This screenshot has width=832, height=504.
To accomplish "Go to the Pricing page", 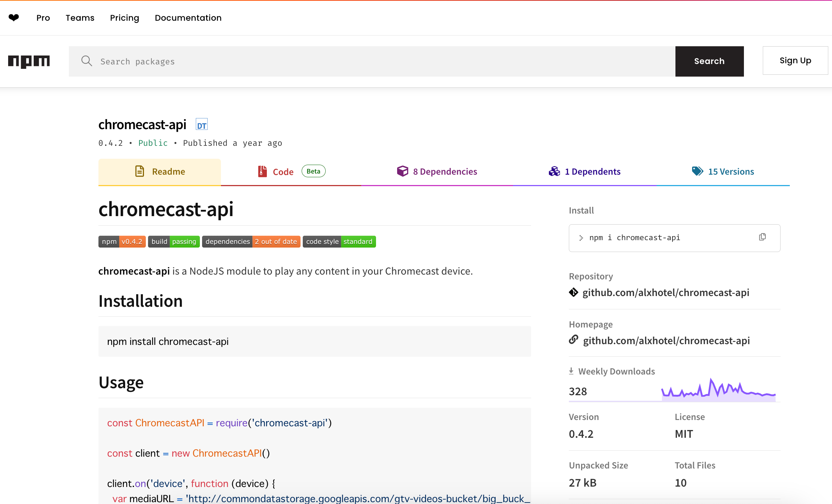I will pos(124,18).
